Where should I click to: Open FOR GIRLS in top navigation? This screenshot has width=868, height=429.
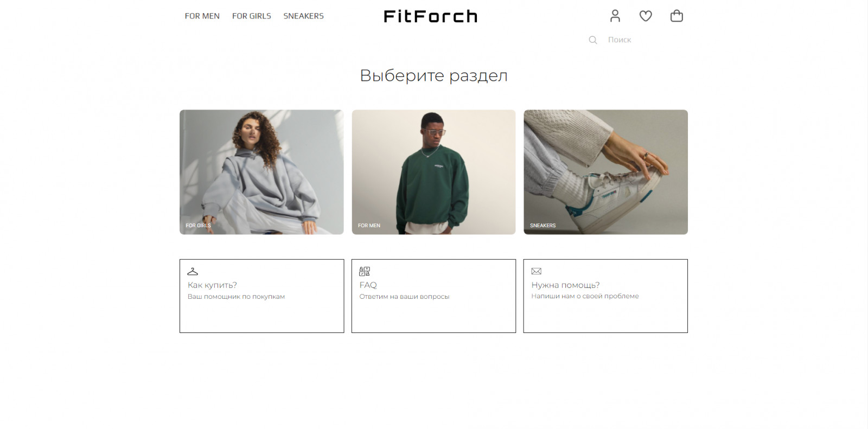coord(252,16)
